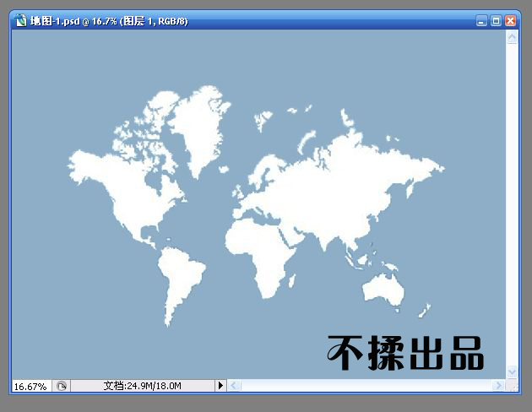532x412 pixels.
Task: Minimize the 地图-1.psd document window
Action: point(481,21)
